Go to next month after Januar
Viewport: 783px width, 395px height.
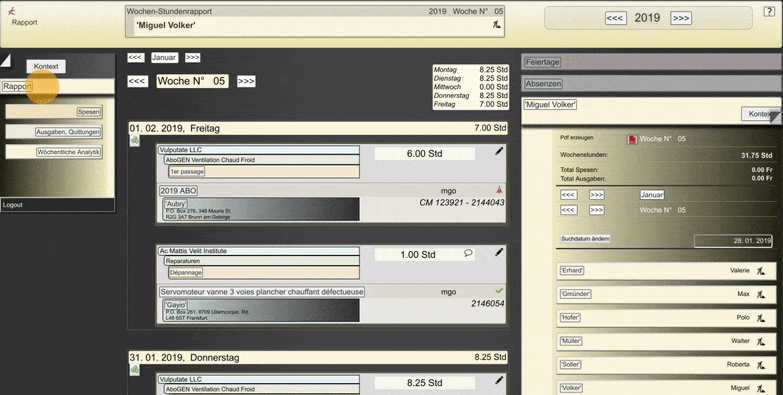point(192,57)
